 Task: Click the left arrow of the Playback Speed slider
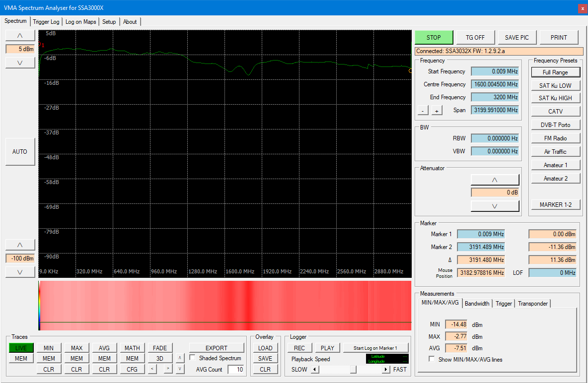pos(314,369)
